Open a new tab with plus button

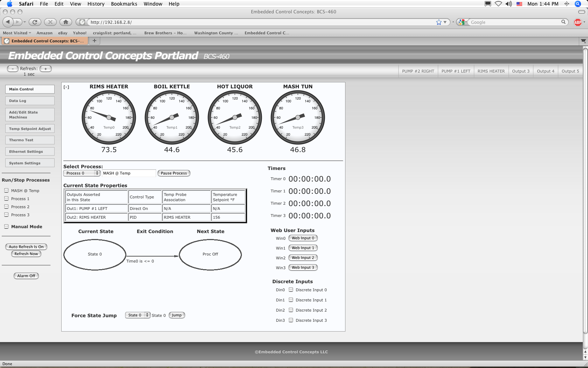pyautogui.click(x=94, y=41)
